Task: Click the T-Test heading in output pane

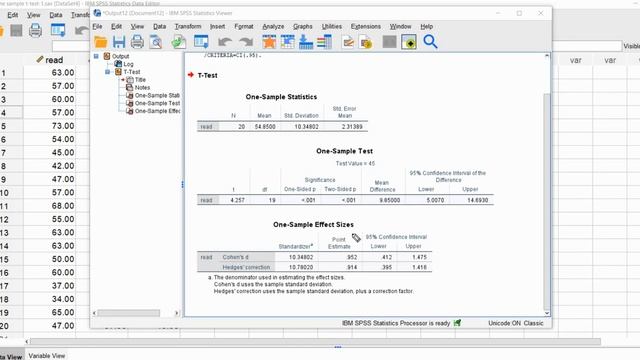Action: tap(207, 75)
